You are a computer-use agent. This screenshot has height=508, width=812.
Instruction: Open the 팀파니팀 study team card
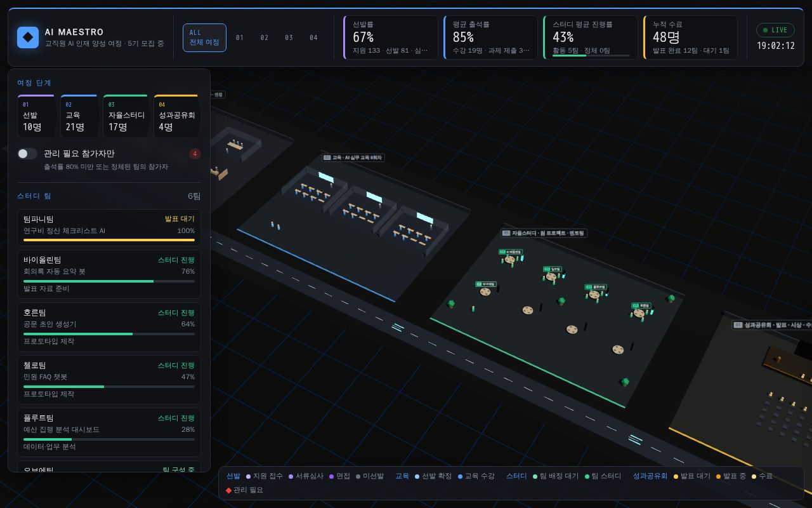coord(109,227)
